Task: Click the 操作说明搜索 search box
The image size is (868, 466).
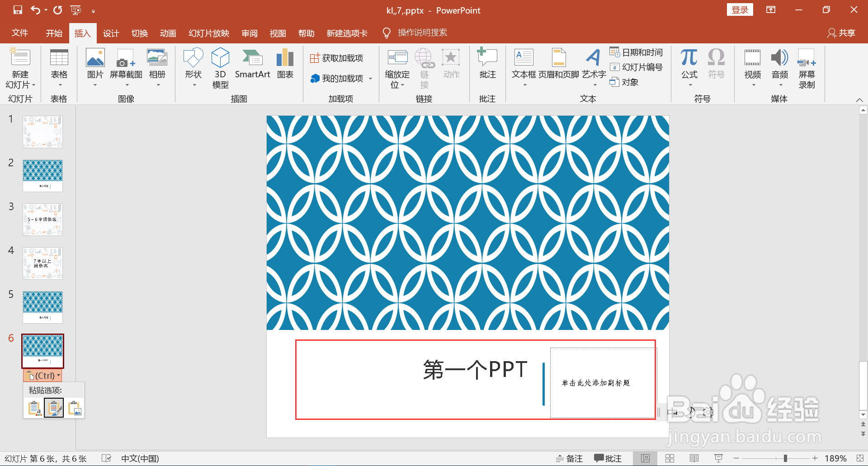Action: pyautogui.click(x=422, y=33)
